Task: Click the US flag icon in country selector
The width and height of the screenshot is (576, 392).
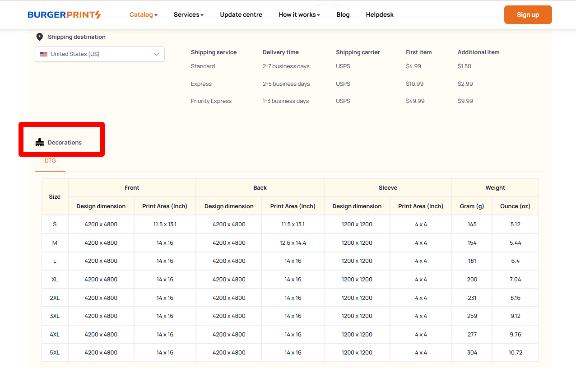Action: coord(44,54)
